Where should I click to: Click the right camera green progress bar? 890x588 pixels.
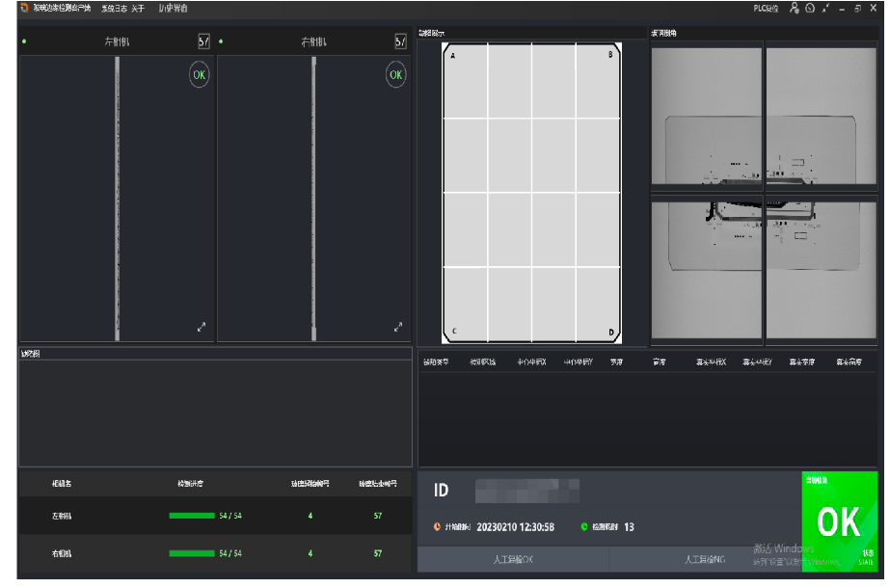[192, 553]
